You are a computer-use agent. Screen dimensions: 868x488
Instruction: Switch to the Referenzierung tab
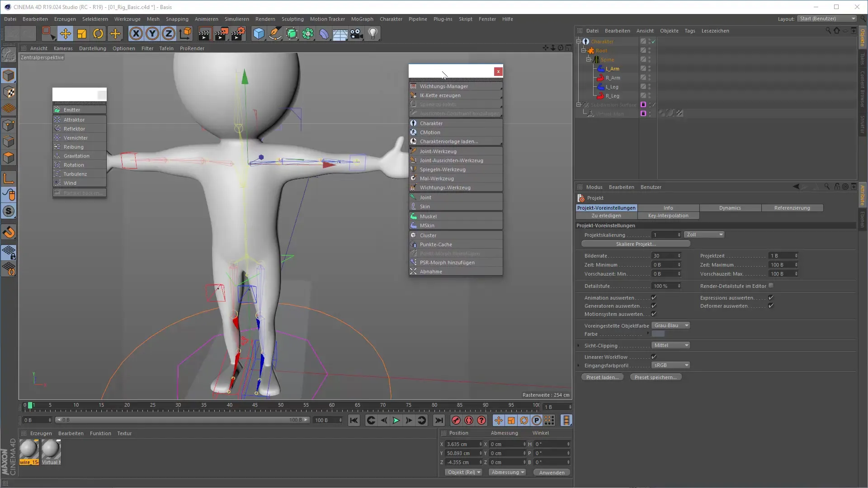[x=792, y=208]
